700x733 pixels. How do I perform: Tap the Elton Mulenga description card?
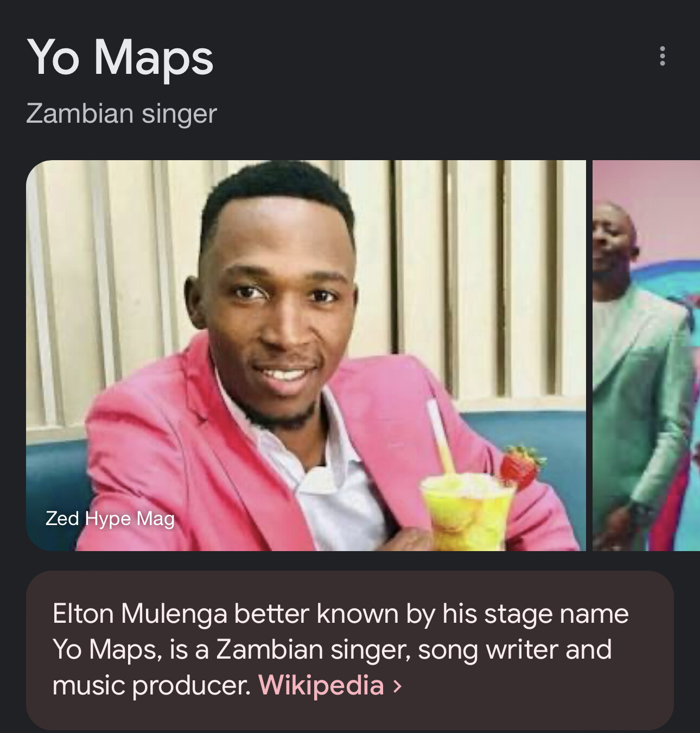coord(350,650)
